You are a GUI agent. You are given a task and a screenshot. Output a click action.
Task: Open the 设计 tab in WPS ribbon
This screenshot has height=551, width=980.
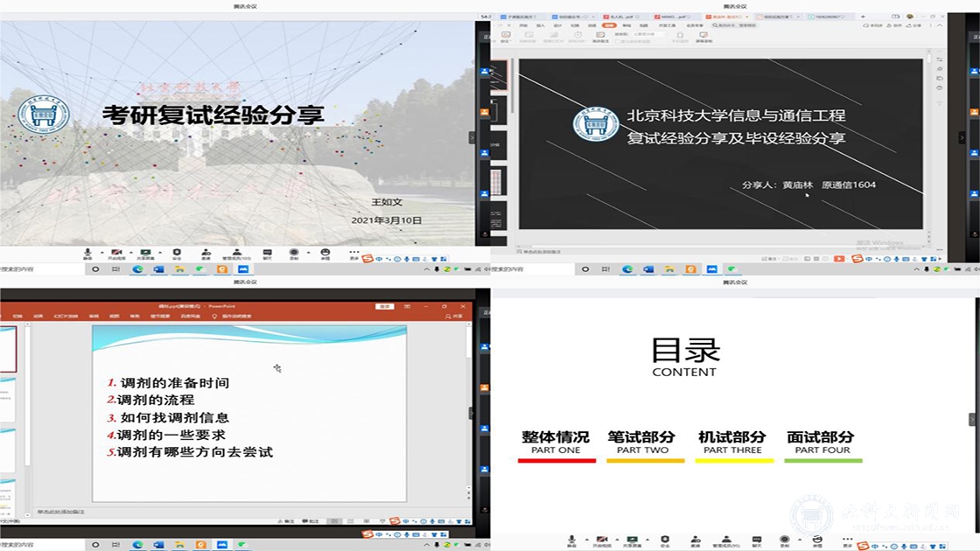pyautogui.click(x=557, y=25)
